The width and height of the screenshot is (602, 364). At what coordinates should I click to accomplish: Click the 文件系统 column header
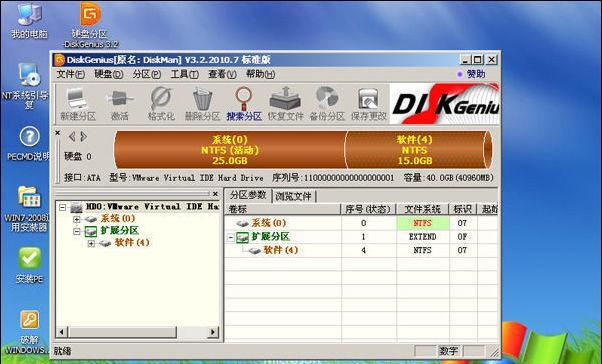(x=422, y=209)
